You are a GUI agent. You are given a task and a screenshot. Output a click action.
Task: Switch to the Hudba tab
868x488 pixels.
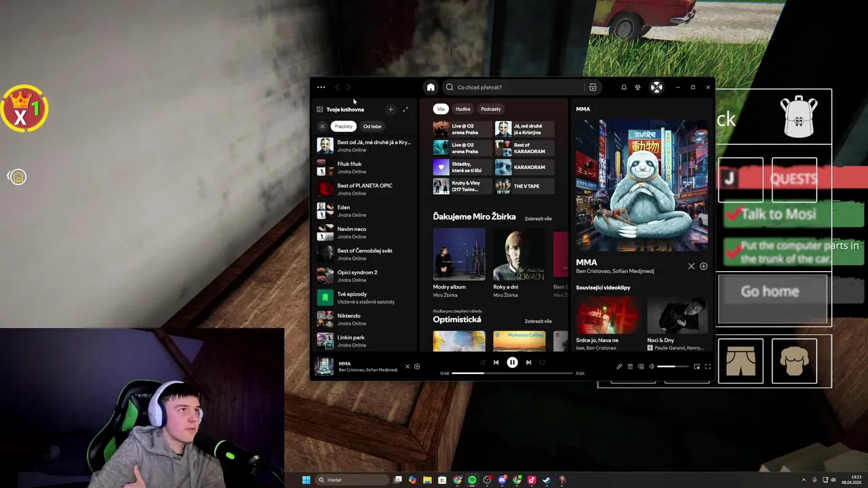tap(462, 108)
